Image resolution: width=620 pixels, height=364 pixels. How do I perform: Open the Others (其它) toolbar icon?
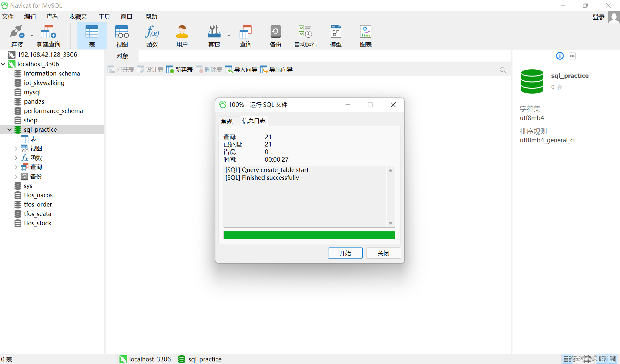pos(214,36)
